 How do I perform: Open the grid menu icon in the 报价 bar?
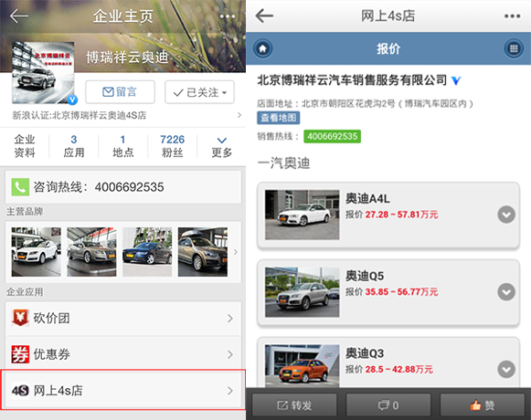[x=514, y=48]
